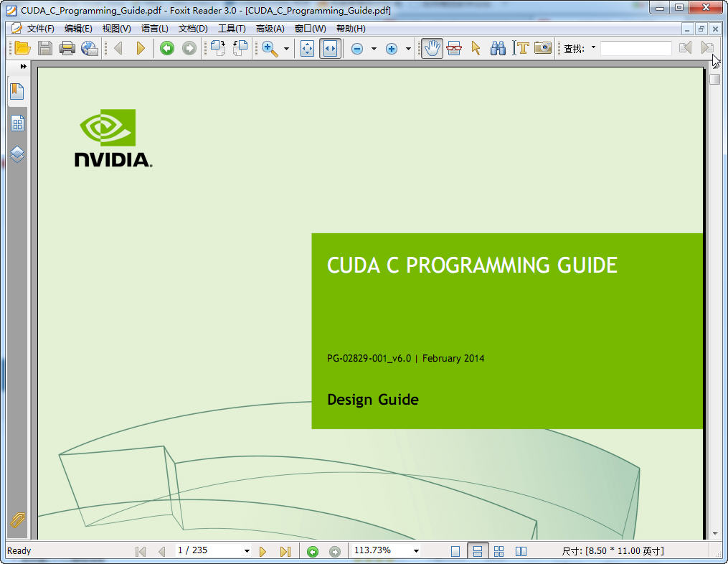728x564 pixels.
Task: Expand zoom-in tool dropdown arrow
Action: tap(286, 48)
